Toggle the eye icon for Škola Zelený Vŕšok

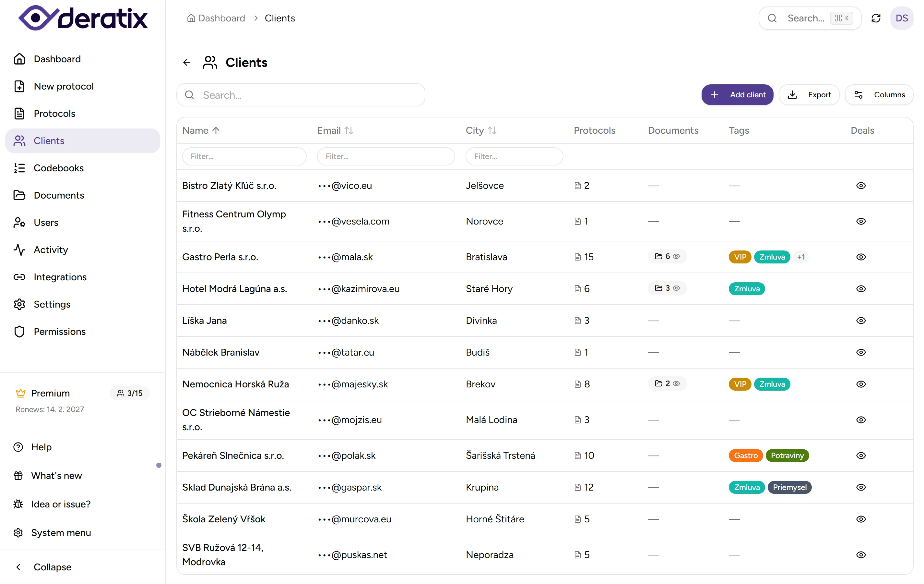coord(861,519)
